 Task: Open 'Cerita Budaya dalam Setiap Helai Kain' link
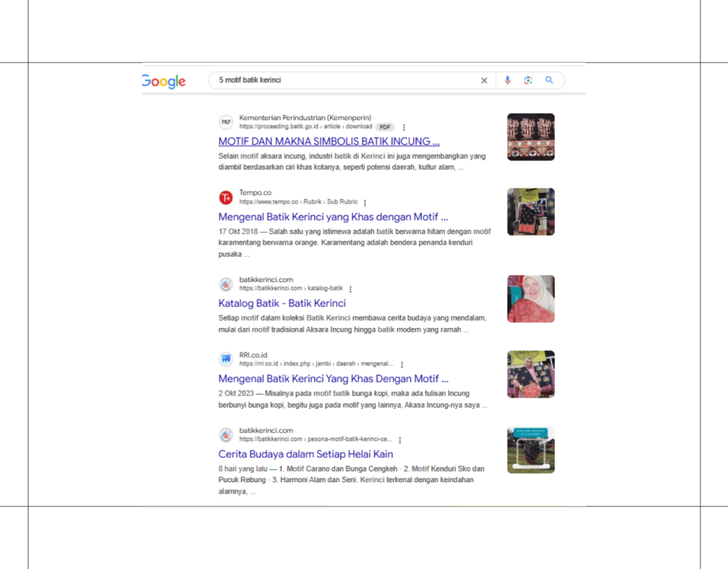[x=305, y=454]
